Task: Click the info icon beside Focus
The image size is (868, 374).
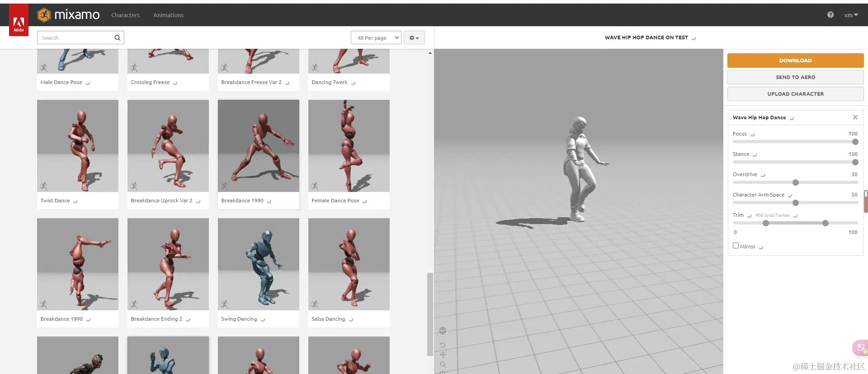Action: 752,135
